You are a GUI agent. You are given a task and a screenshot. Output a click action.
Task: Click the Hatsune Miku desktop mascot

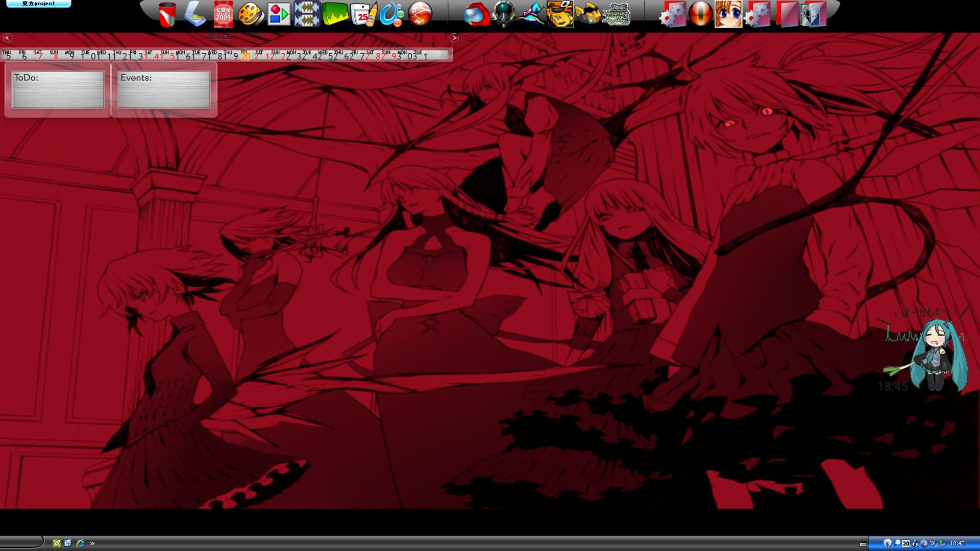click(938, 356)
